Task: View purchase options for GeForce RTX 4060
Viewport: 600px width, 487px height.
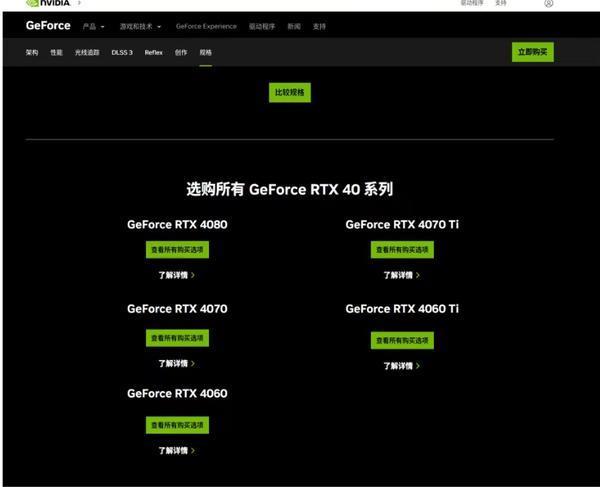Action: [177, 425]
